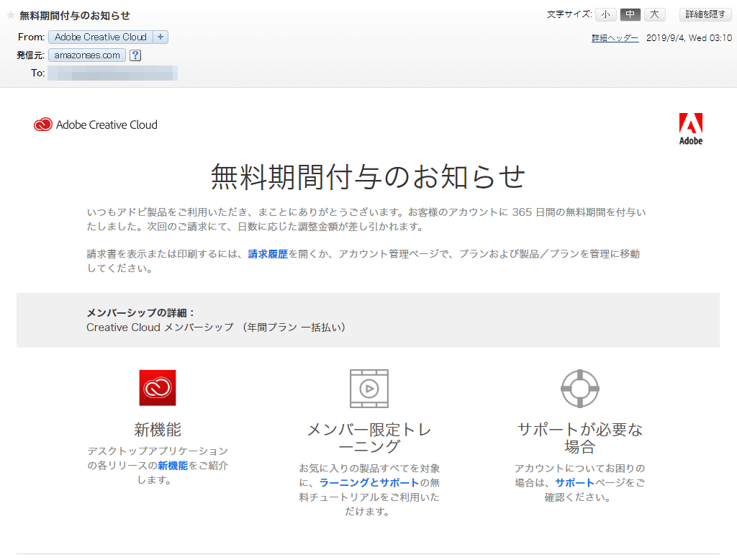Click the video play film icon for training

point(369,389)
